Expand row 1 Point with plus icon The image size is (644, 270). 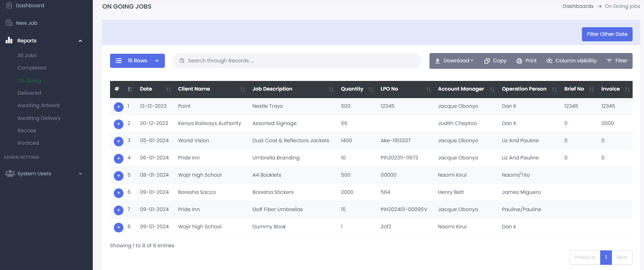(x=119, y=107)
